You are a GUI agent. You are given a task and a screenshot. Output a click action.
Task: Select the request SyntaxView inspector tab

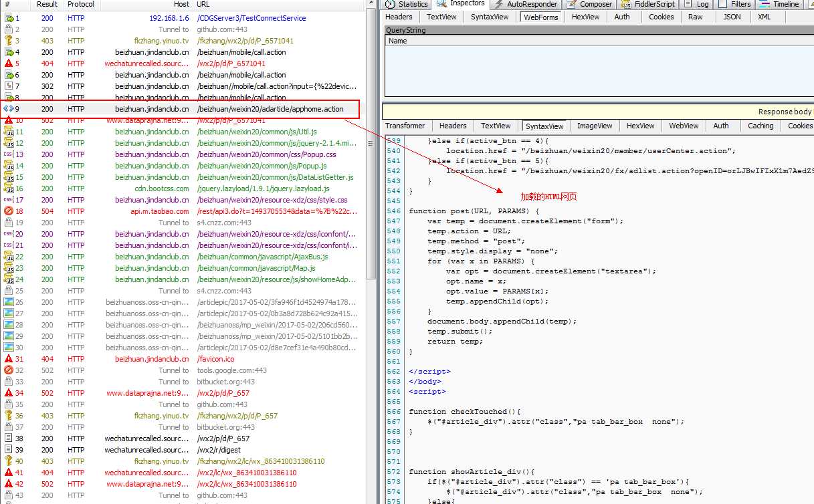click(x=490, y=17)
